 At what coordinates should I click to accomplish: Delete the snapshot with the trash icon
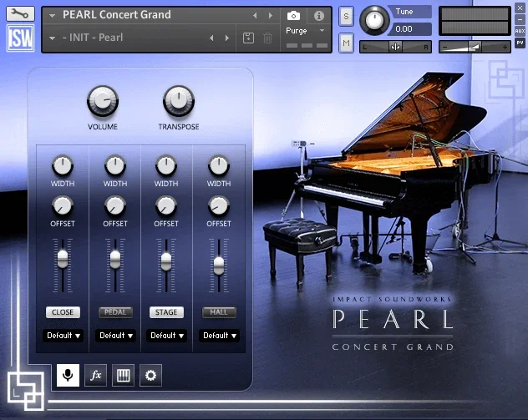point(267,38)
